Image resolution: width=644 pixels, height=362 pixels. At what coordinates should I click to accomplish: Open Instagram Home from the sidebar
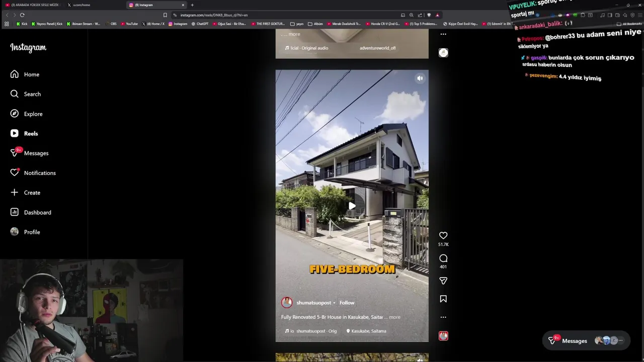[25, 74]
